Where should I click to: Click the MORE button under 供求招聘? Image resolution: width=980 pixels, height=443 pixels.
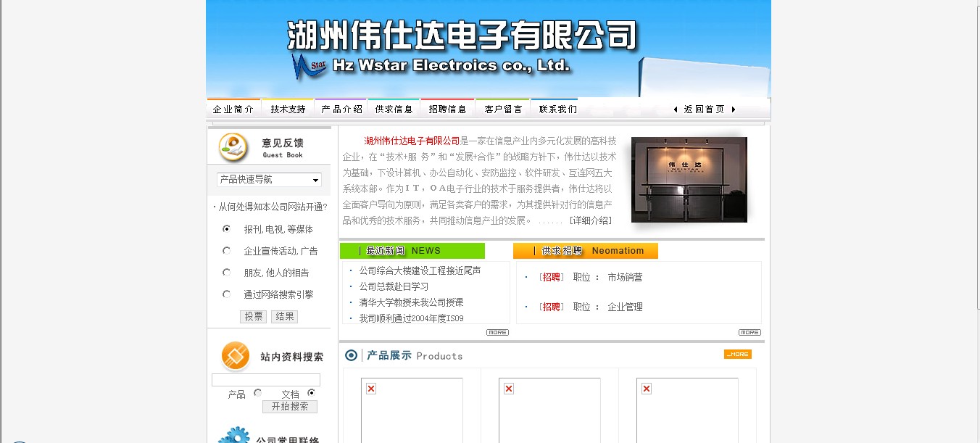point(749,332)
